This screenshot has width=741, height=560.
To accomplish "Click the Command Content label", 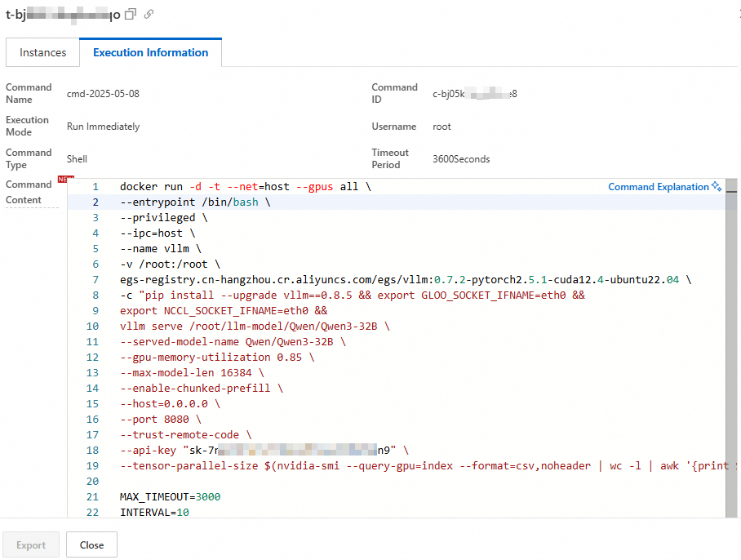I will [x=29, y=192].
